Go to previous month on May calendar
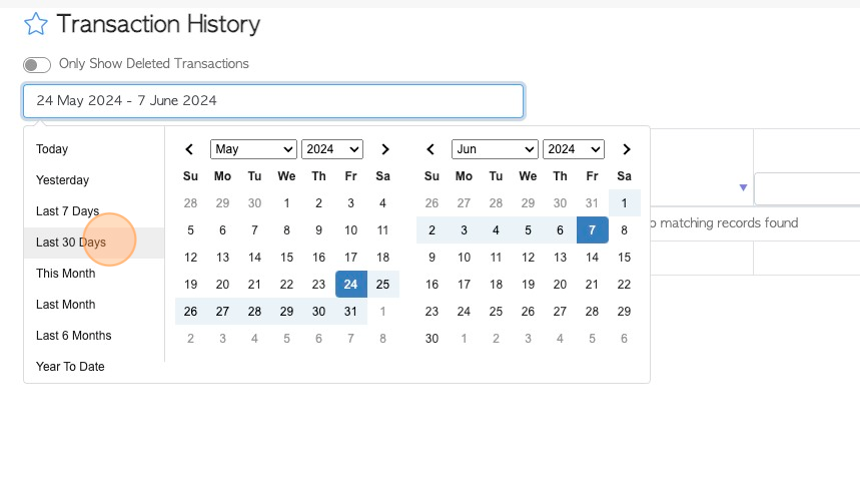The image size is (860, 482). pyautogui.click(x=189, y=149)
